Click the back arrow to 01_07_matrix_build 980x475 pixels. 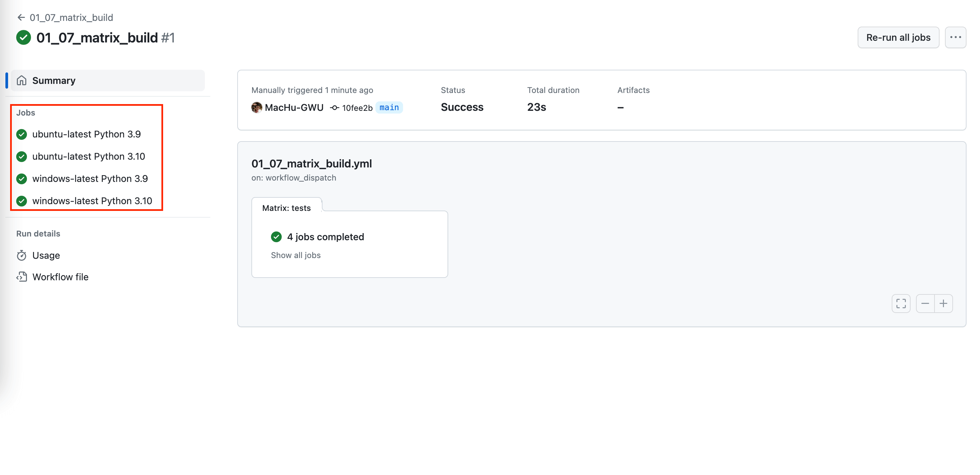[21, 18]
